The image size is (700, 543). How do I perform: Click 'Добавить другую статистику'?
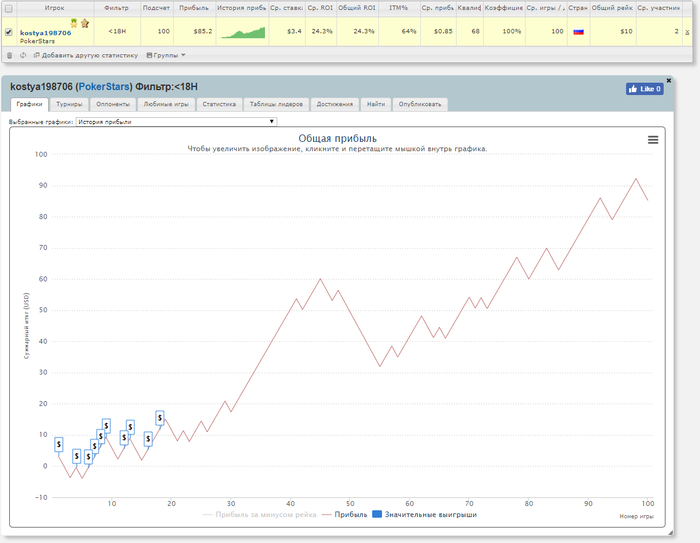[x=86, y=55]
